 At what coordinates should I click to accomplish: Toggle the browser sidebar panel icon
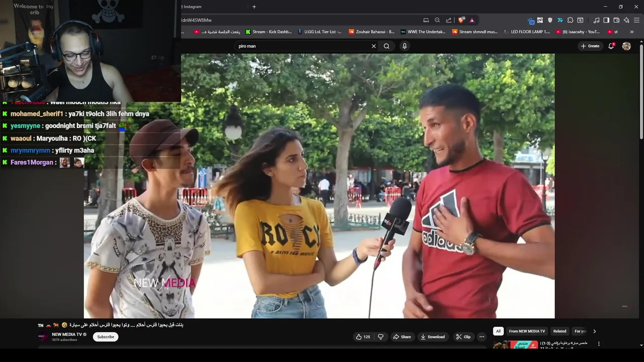pyautogui.click(x=606, y=20)
